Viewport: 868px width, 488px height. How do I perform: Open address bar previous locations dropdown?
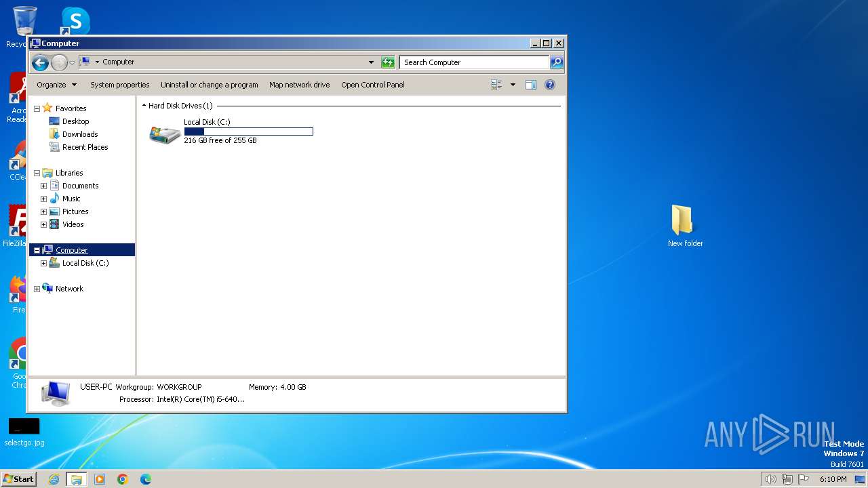[x=371, y=62]
